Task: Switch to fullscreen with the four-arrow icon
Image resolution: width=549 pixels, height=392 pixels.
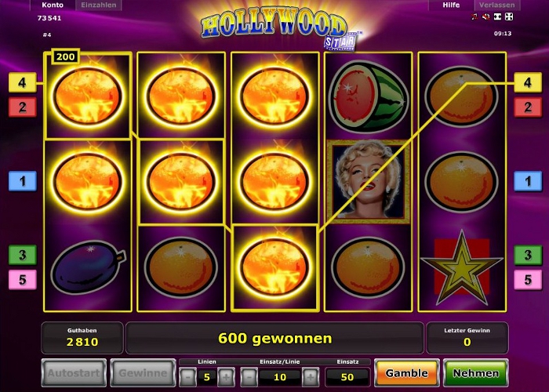Action: [x=509, y=16]
